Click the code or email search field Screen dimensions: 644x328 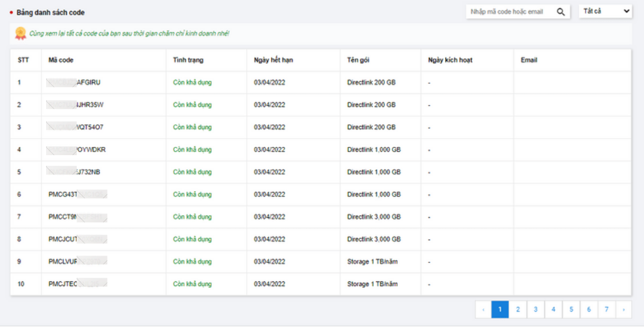[x=509, y=12]
